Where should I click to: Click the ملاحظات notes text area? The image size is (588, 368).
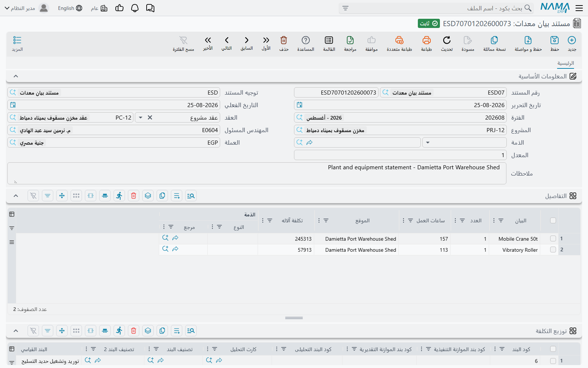[x=257, y=173]
